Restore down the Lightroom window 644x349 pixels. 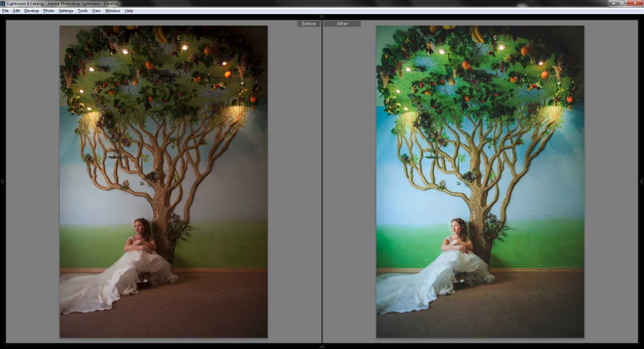623,3
